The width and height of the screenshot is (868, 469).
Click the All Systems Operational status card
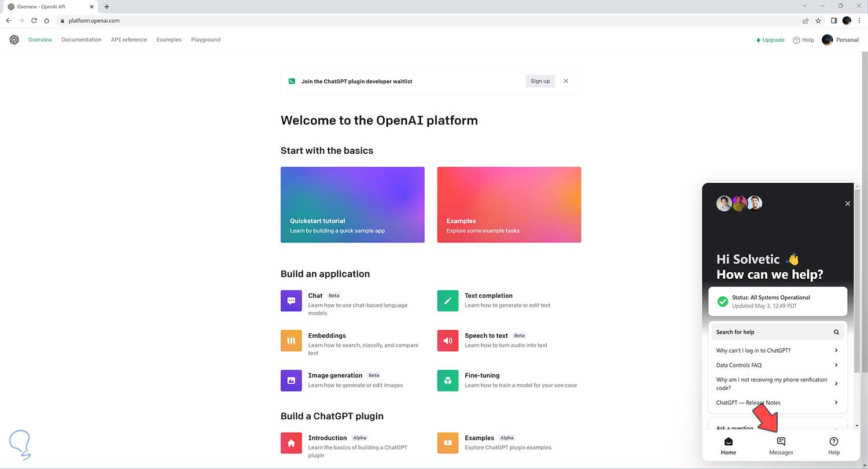[778, 301]
